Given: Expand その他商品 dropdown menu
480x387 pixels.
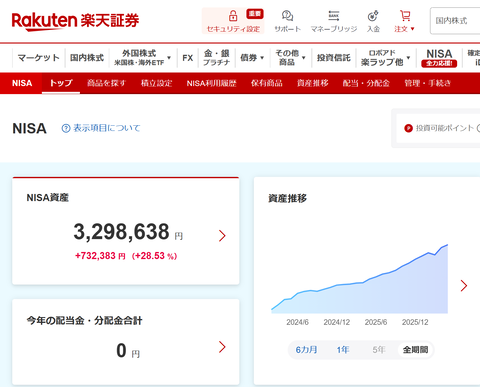Looking at the screenshot, I should point(304,58).
